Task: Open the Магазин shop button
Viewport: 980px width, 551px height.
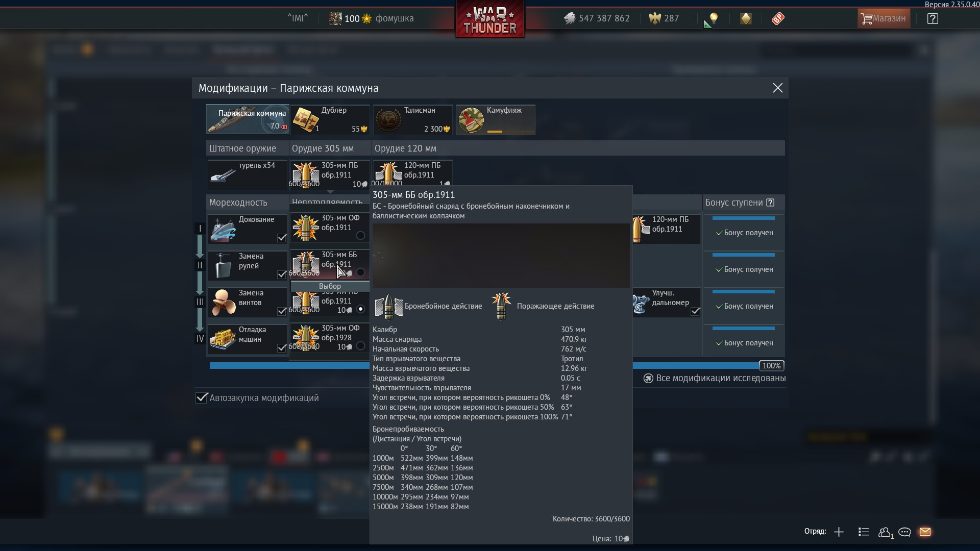Action: (884, 18)
